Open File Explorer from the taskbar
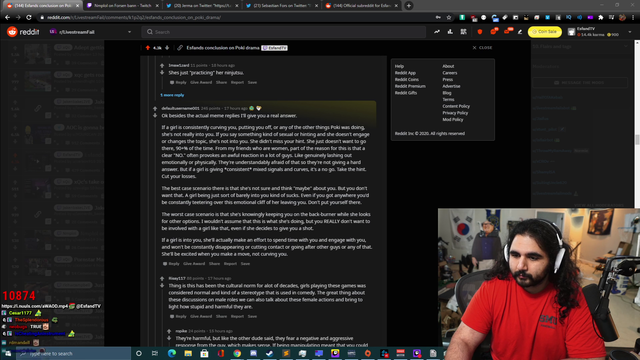 188,353
